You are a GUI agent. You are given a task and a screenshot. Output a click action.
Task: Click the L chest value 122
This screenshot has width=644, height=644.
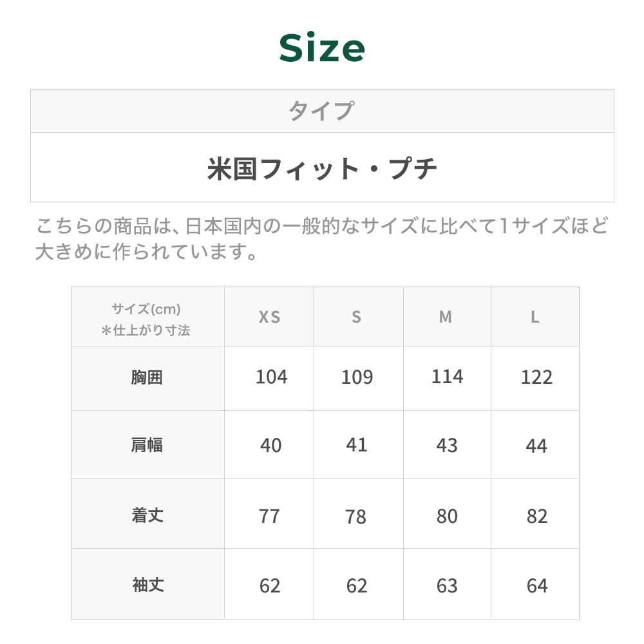tap(536, 377)
